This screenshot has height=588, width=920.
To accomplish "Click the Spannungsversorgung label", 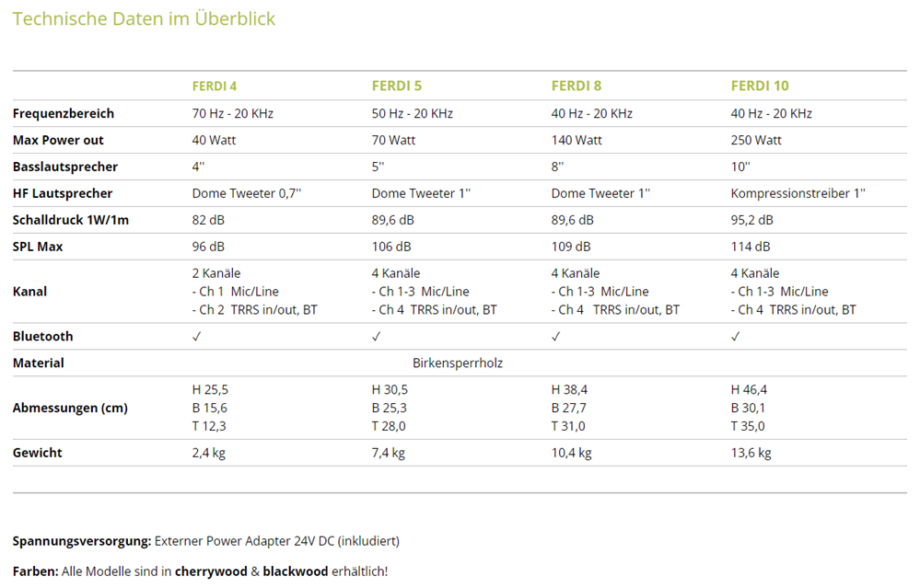I will (82, 541).
